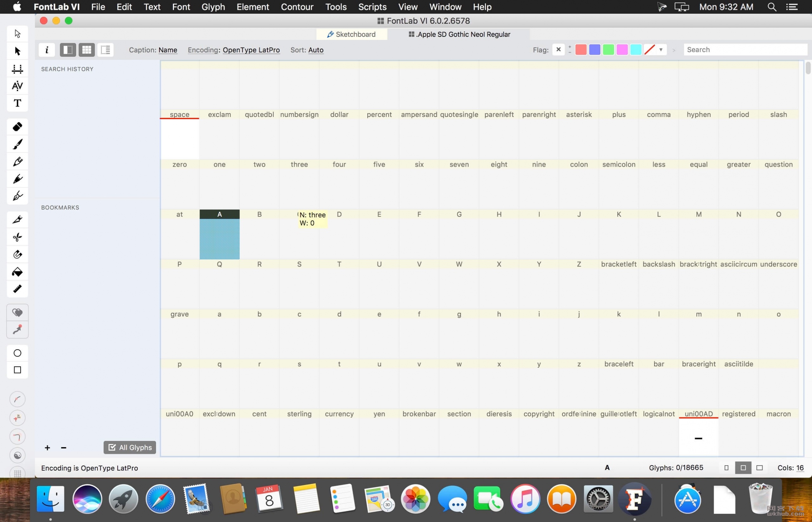Screen dimensions: 812x522
Task: Click the hearts icon in toolbar
Action: (17, 312)
